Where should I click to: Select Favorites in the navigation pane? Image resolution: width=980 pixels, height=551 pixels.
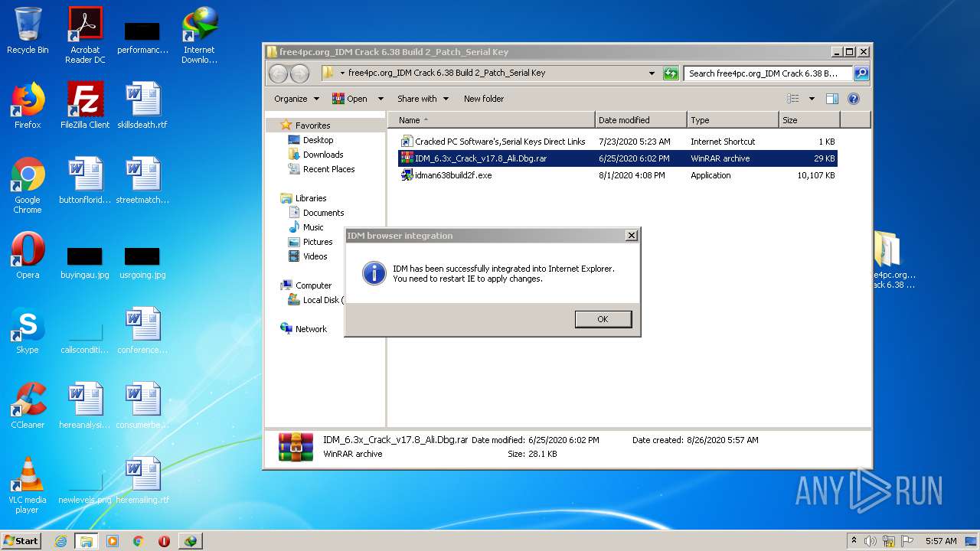(x=312, y=126)
